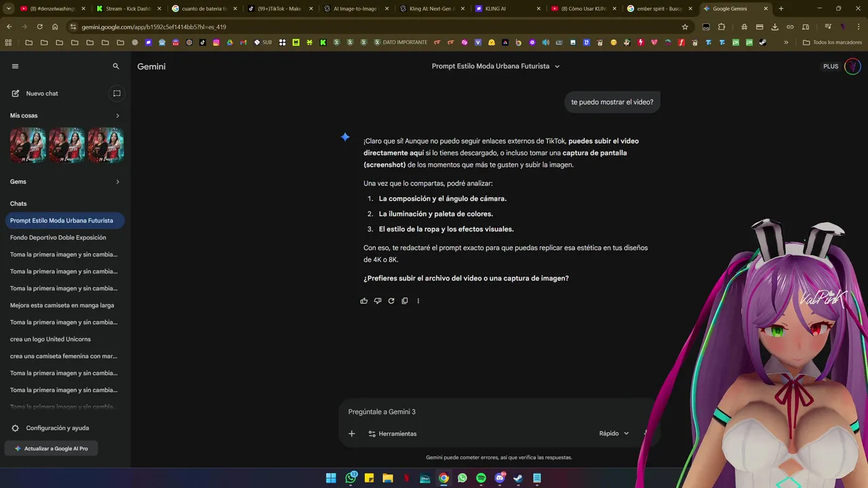This screenshot has height=488, width=868.
Task: Open a new browser tab
Action: pyautogui.click(x=781, y=9)
